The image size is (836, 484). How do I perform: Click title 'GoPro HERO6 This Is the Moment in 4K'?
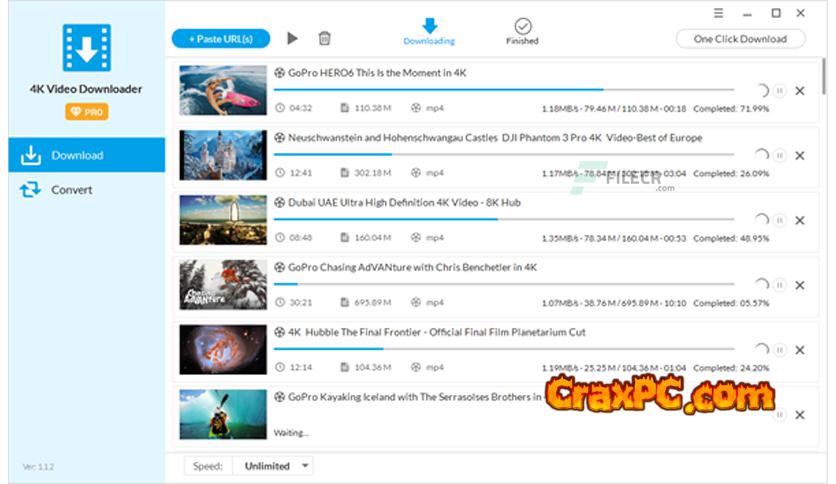point(377,73)
